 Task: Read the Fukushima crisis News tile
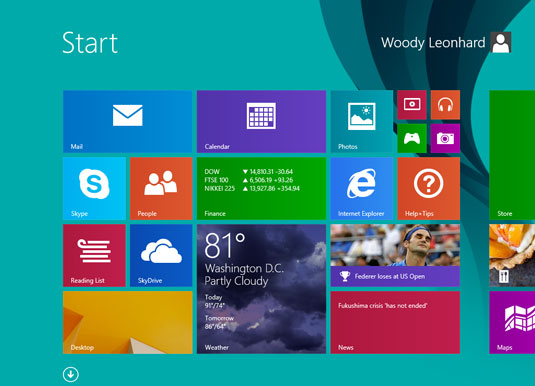[395, 322]
